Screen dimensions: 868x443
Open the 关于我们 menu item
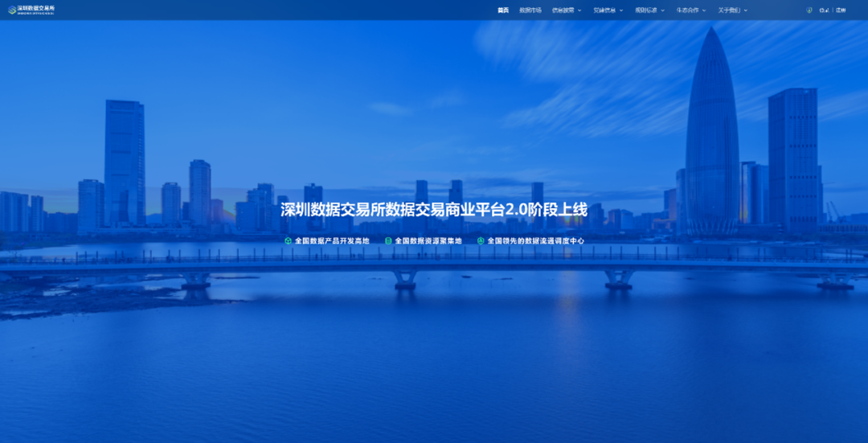pos(729,10)
